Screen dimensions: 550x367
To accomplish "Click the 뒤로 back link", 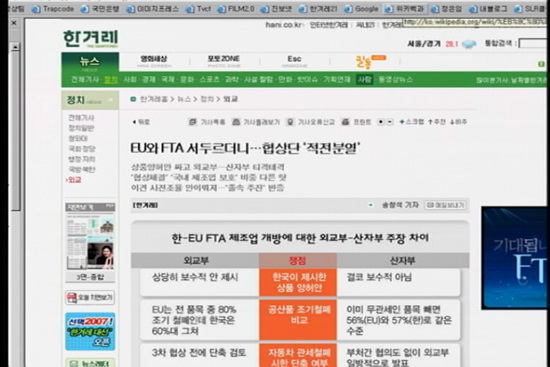I will (x=141, y=122).
